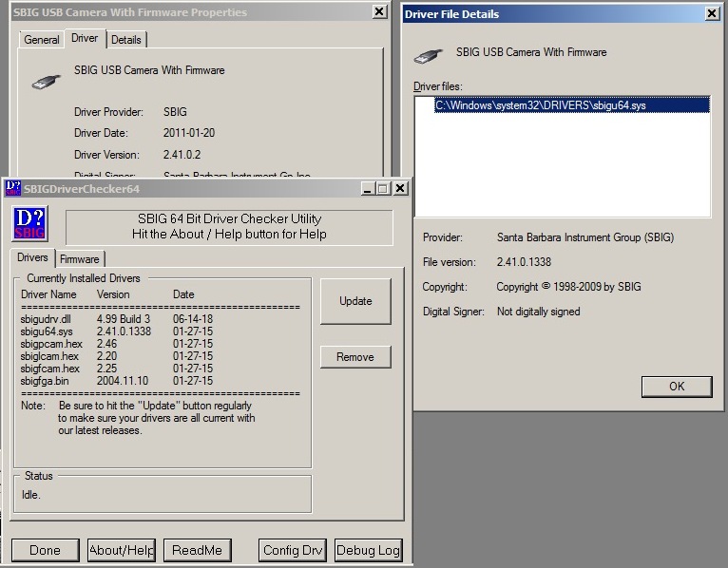Switch to the Drivers tab
The image size is (728, 568).
(x=32, y=257)
